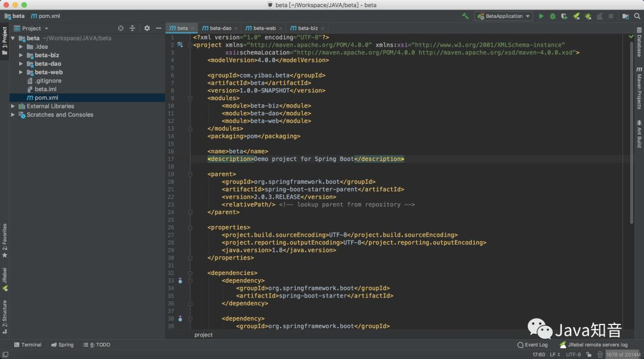644x359 pixels.
Task: Expand the beta-biz module arrow
Action: (x=21, y=55)
